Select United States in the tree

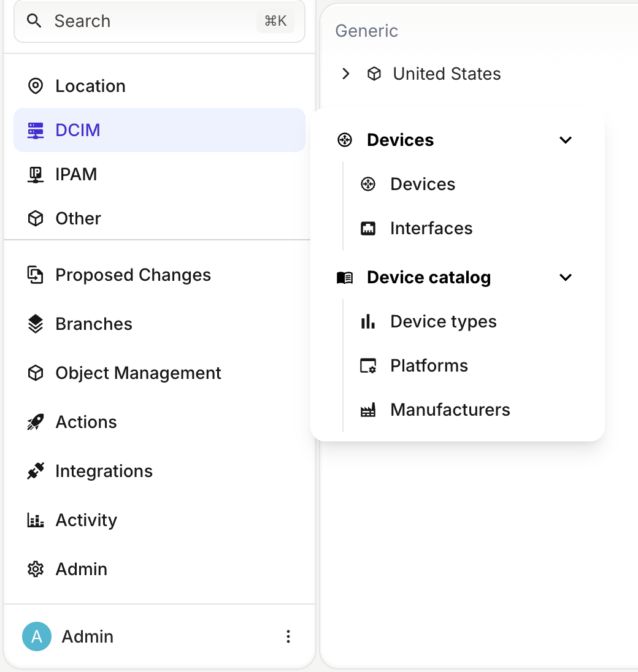pyautogui.click(x=447, y=74)
